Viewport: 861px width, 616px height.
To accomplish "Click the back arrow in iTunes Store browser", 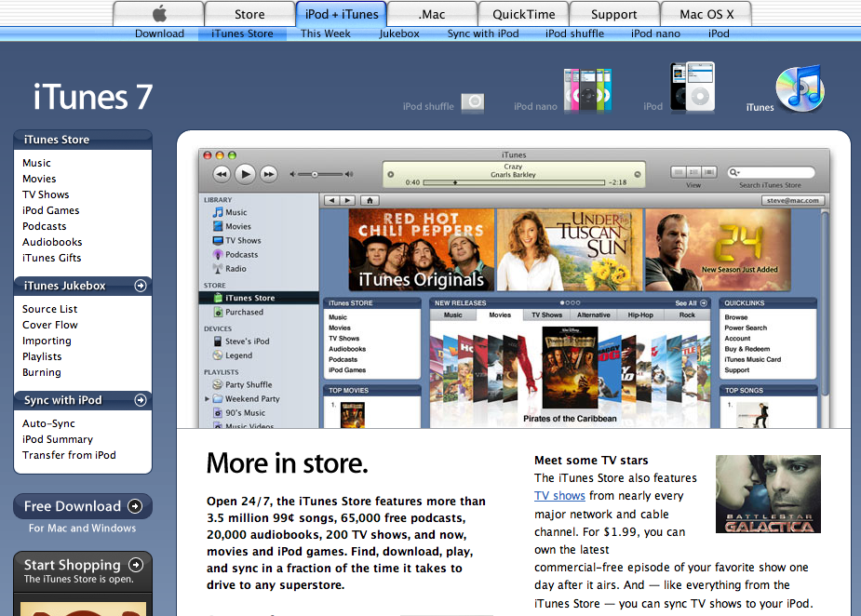I will coord(331,200).
